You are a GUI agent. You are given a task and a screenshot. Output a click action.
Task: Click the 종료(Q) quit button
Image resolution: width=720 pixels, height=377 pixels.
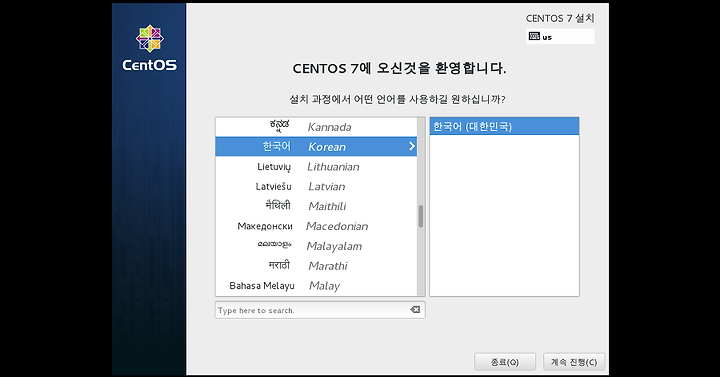click(x=505, y=362)
